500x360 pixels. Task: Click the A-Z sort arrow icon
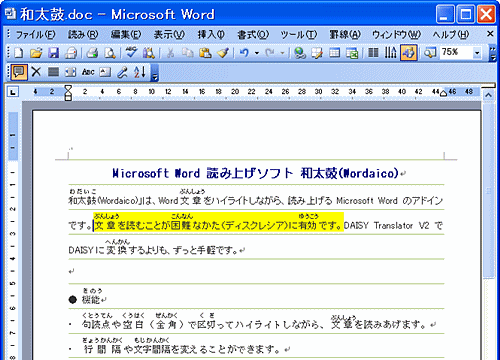pos(140,72)
